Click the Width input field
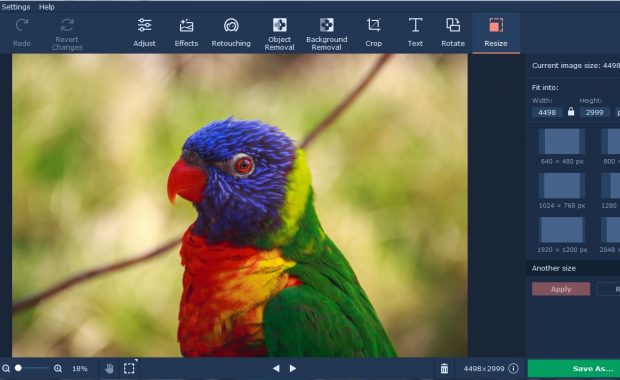The image size is (620, 380). 547,113
